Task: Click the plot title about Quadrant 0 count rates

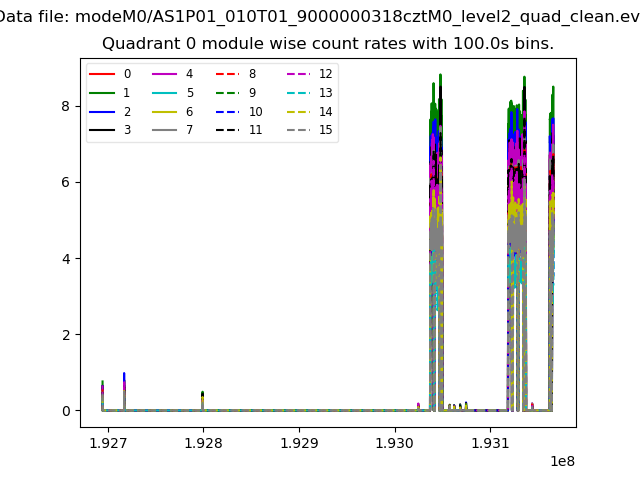Action: pyautogui.click(x=328, y=44)
